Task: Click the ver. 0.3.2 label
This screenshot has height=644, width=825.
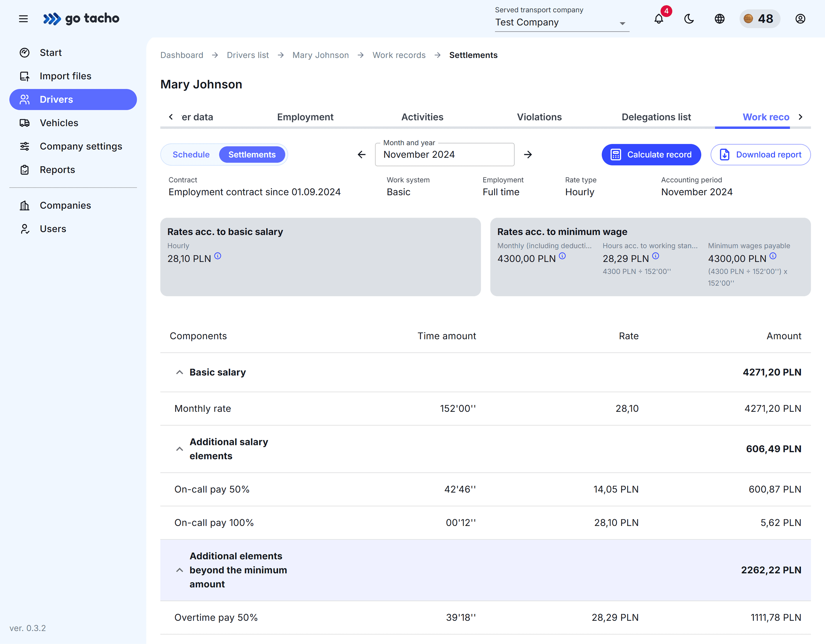Action: (x=28, y=628)
